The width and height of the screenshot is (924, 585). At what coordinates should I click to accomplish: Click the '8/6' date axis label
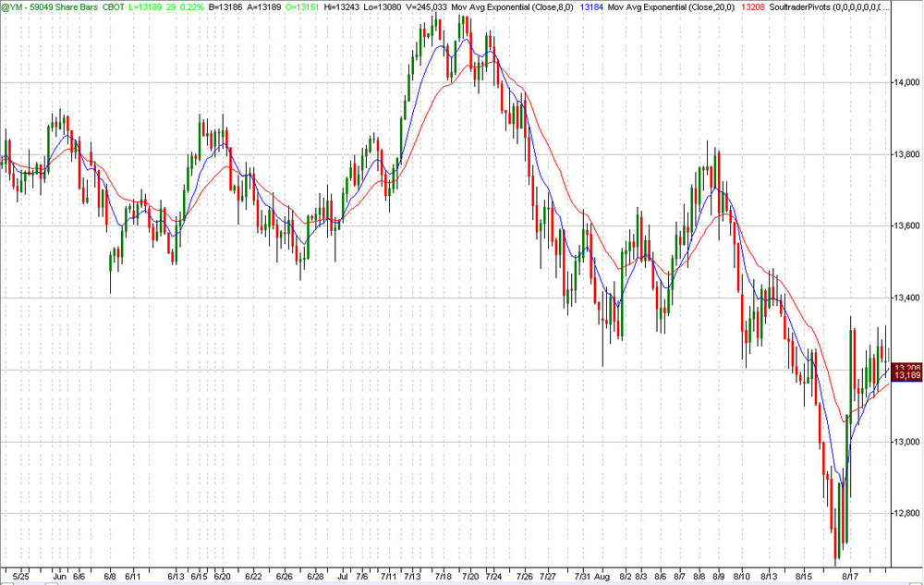pyautogui.click(x=661, y=576)
